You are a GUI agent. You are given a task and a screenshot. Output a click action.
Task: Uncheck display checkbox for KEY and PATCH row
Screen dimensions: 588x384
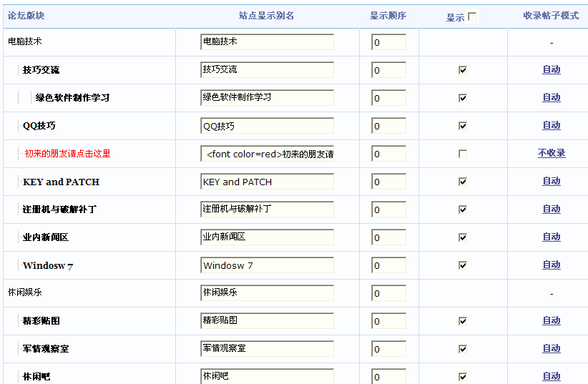pos(463,182)
